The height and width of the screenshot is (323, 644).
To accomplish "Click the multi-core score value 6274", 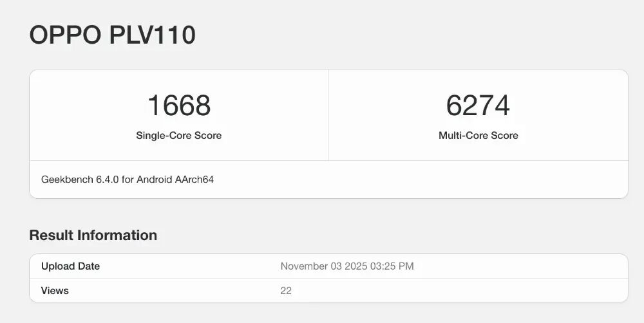I will click(478, 106).
